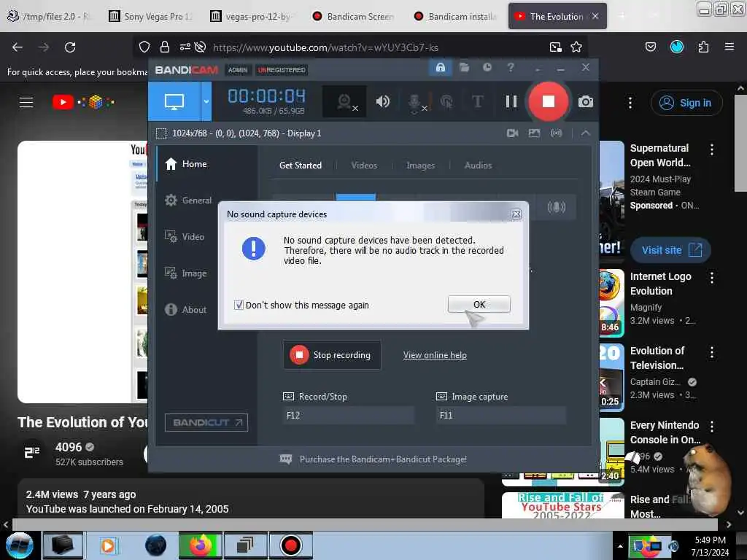The image size is (747, 560).
Task: Click Bandicam record icon in taskbar
Action: pyautogui.click(x=290, y=545)
